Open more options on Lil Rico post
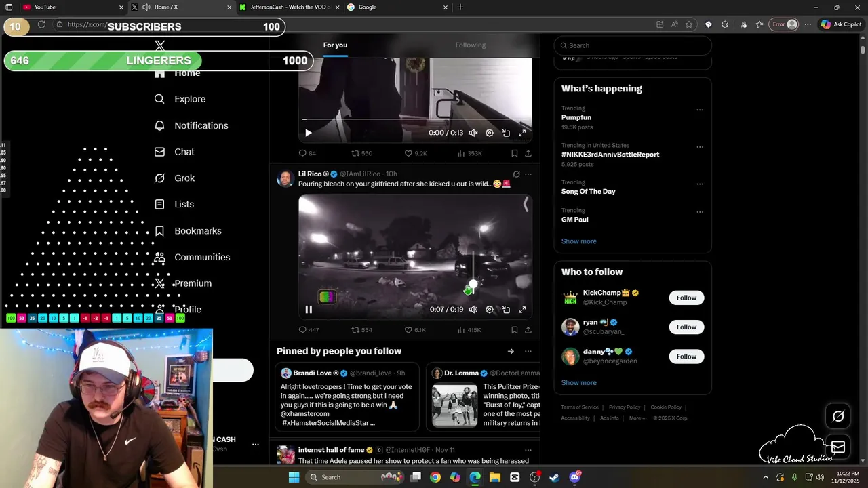 point(528,174)
